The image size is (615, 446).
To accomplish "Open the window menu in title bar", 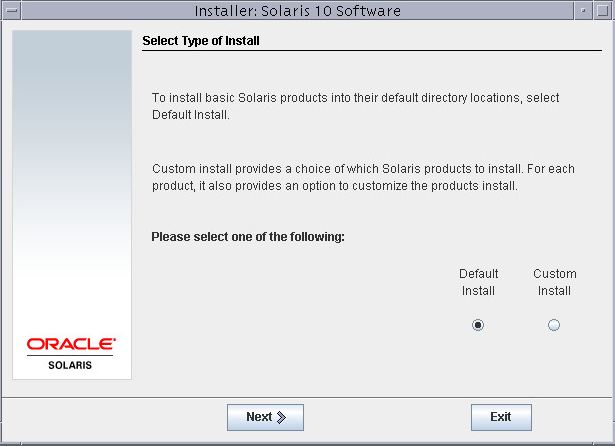I will coord(11,10).
